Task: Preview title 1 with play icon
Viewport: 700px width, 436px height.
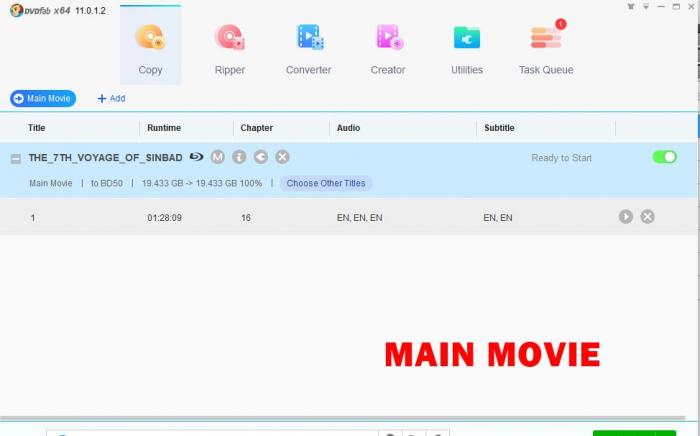Action: [x=626, y=217]
